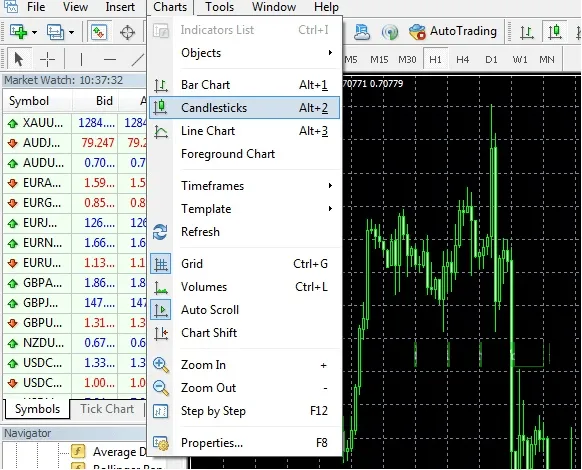The height and width of the screenshot is (470, 582).
Task: Click the Zoom Out magnifier icon
Action: tap(161, 388)
